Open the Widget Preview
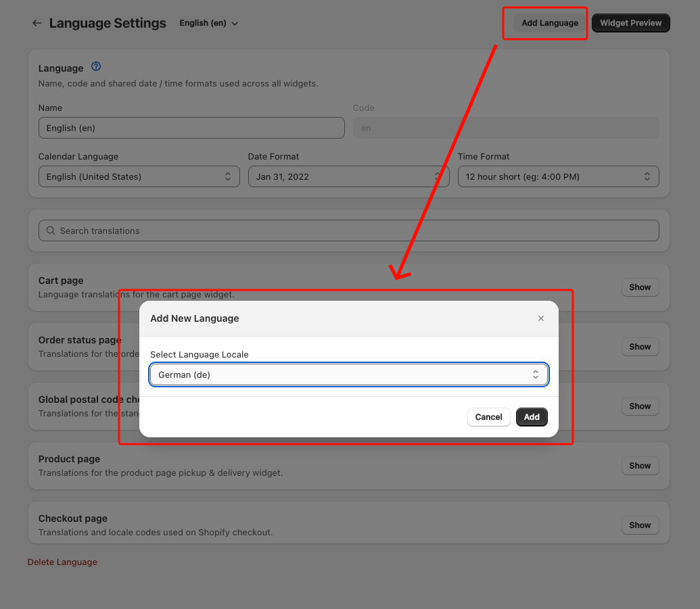Viewport: 700px width, 609px height. pos(630,23)
